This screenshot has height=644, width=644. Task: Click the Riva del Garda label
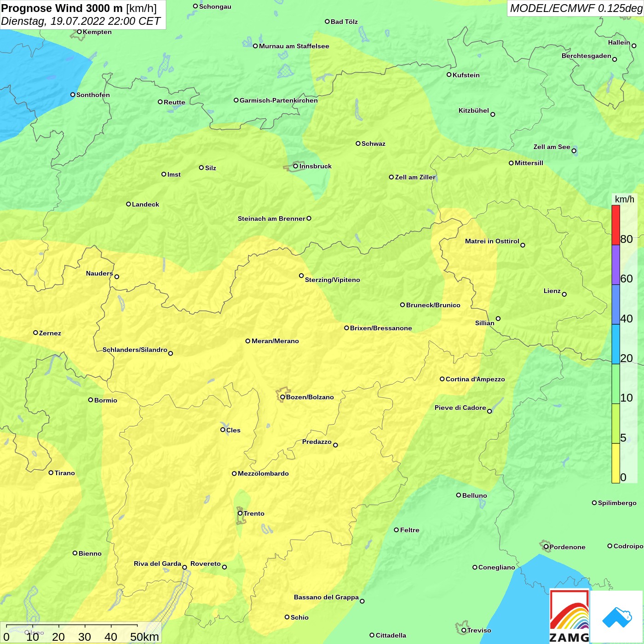click(157, 563)
